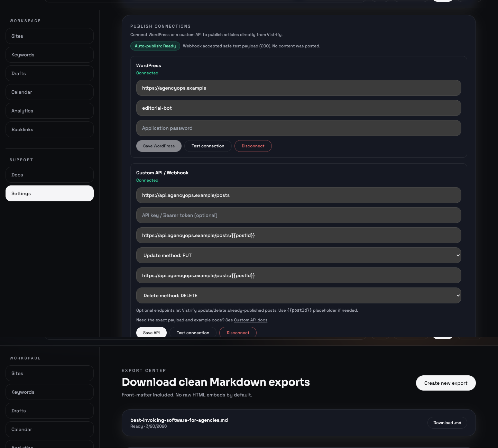Screen dimensions: 498x448
Task: Click the Save WordPress button
Action: (x=159, y=146)
